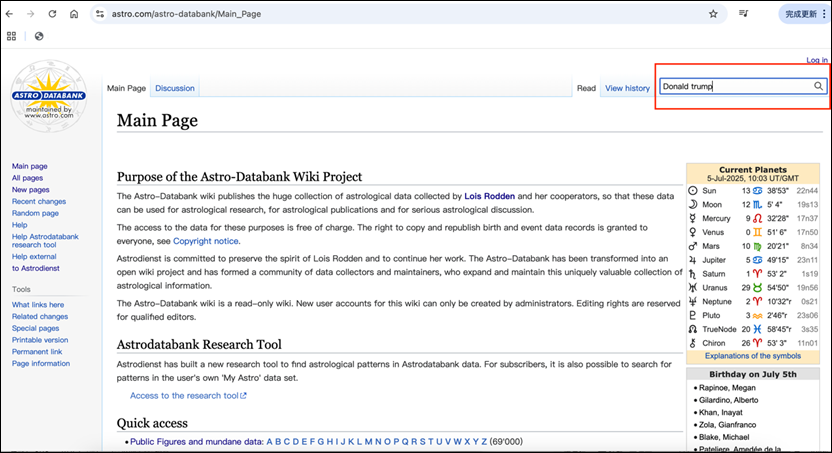Screen dimensions: 832x453
Task: Open New pages in sidebar
Action: [31, 189]
